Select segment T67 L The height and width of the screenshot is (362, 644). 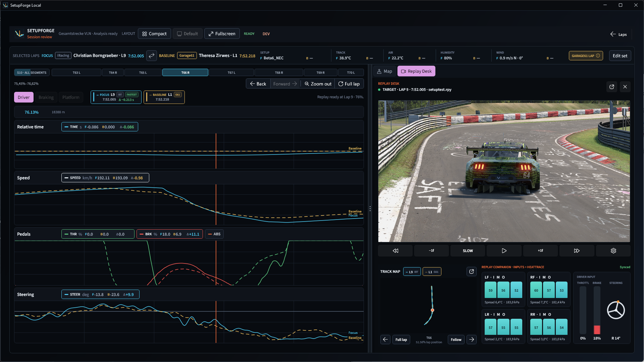(231, 72)
